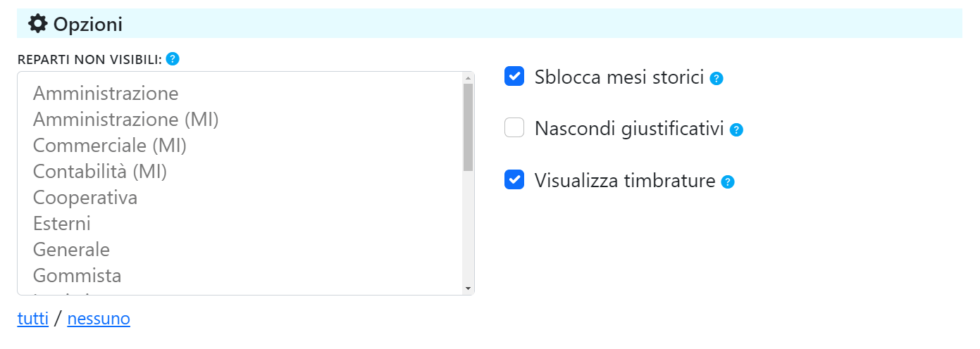
Task: Click the tutti link
Action: (x=33, y=319)
